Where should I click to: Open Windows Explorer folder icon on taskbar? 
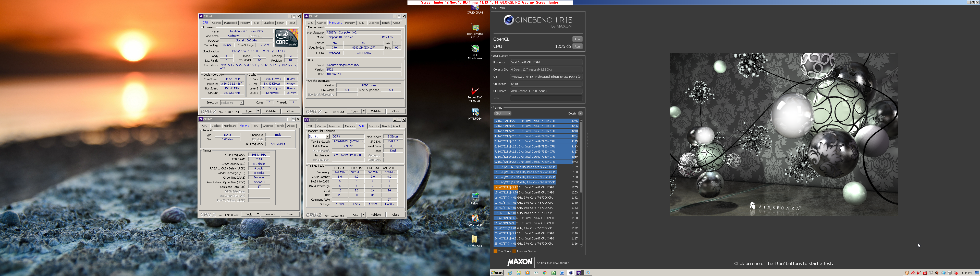tap(519, 273)
